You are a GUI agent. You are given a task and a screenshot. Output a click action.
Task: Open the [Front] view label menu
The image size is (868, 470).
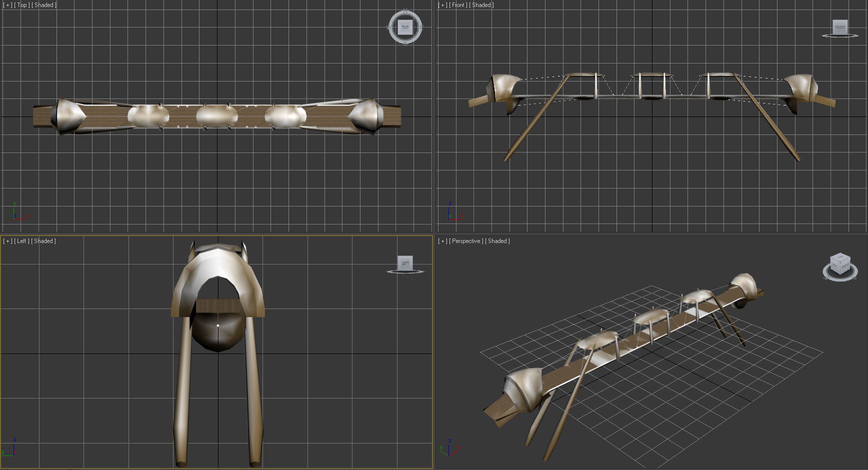point(458,5)
